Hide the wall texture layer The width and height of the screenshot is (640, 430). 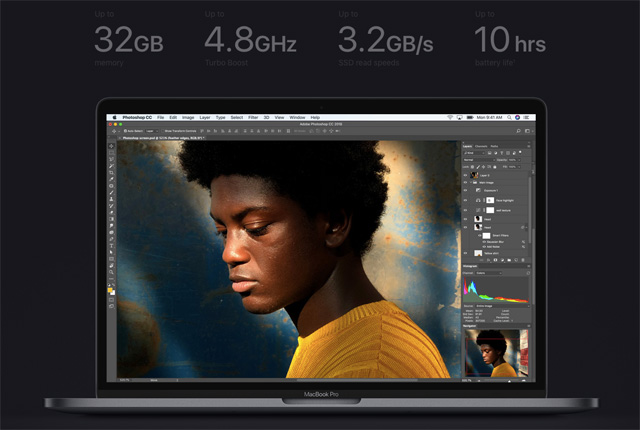(465, 210)
